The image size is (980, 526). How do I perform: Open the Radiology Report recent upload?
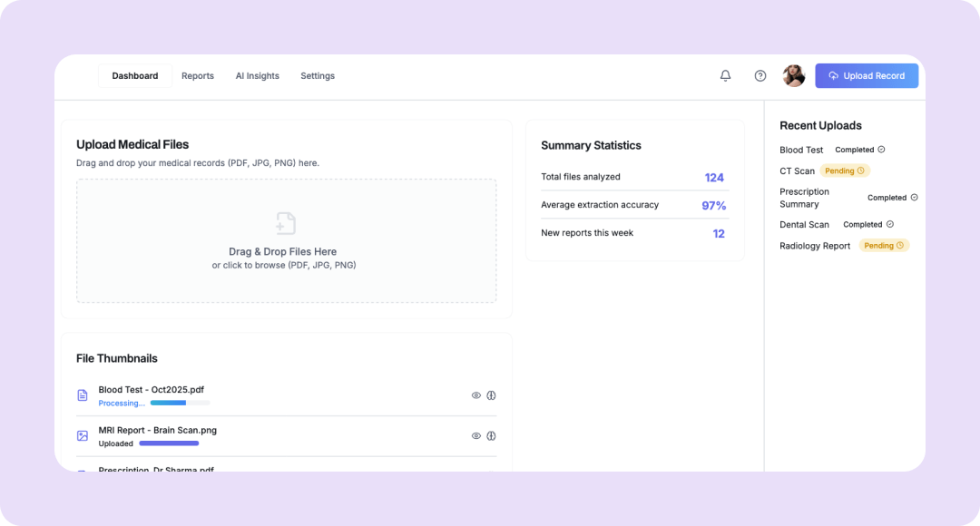[x=815, y=246]
